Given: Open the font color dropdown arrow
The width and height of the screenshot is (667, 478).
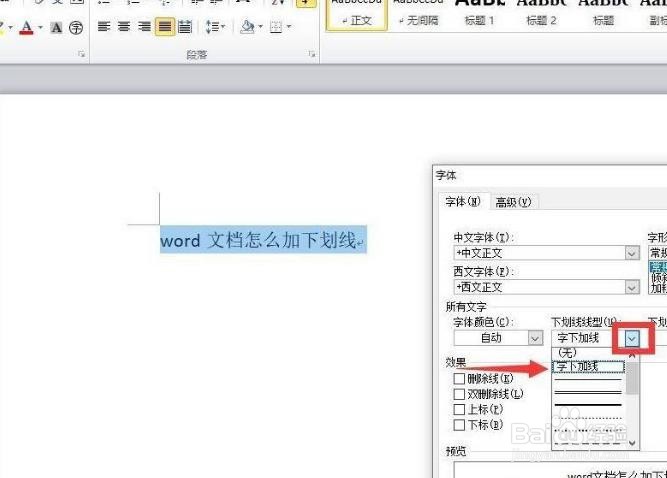Looking at the screenshot, I should 40,28.
